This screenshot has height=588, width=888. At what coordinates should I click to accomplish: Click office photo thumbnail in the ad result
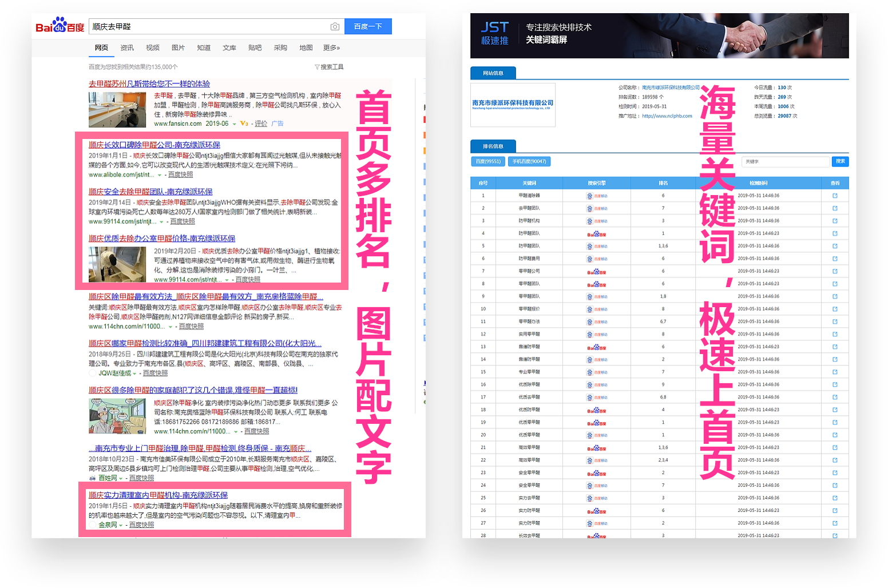click(117, 110)
